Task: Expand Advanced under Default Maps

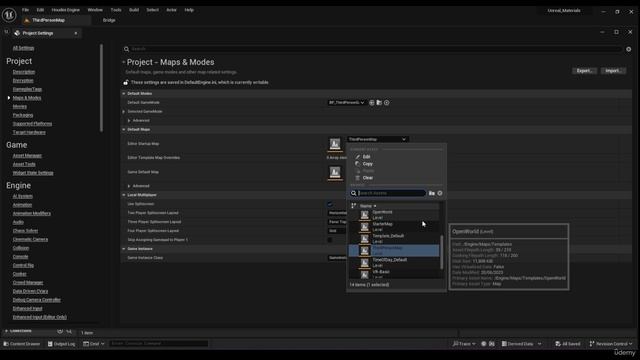Action: 129,186
